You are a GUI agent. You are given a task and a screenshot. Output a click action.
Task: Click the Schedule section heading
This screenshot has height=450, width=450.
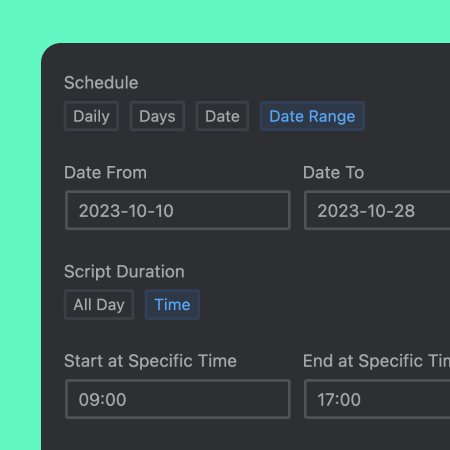coord(101,83)
